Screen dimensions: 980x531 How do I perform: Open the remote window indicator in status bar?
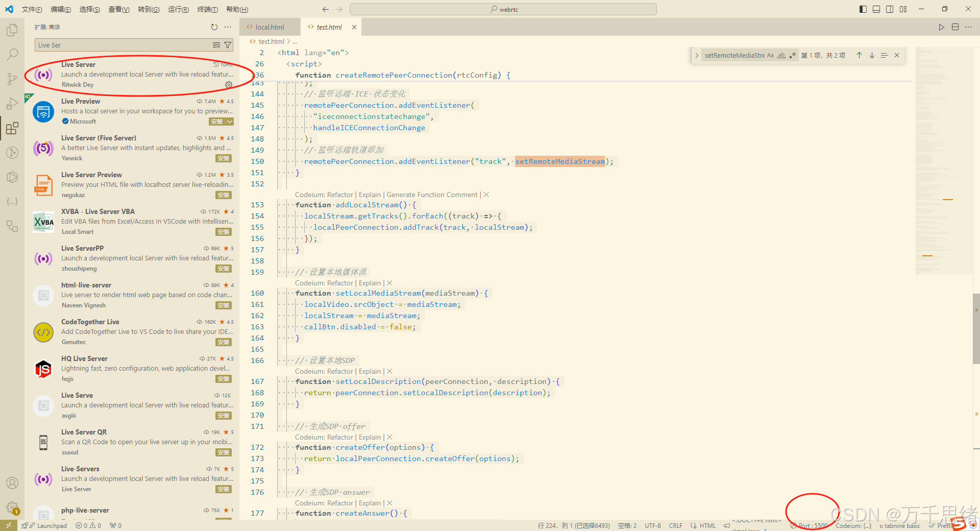pos(9,525)
